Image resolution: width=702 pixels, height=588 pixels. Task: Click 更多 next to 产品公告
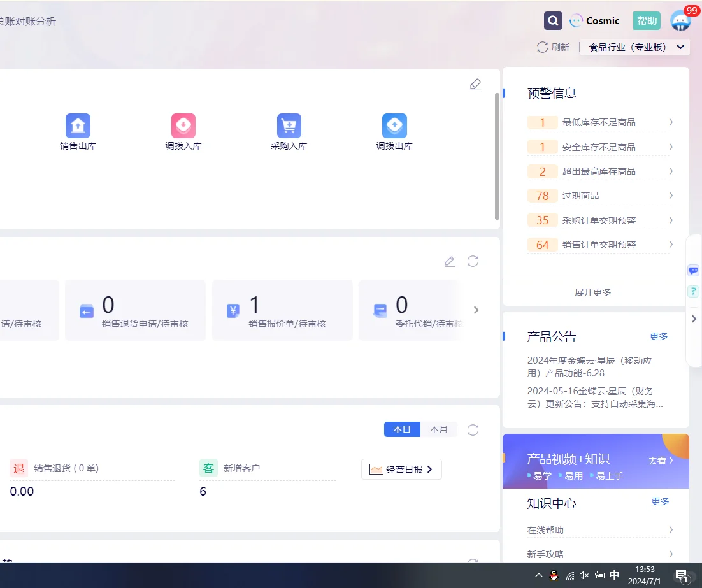659,336
